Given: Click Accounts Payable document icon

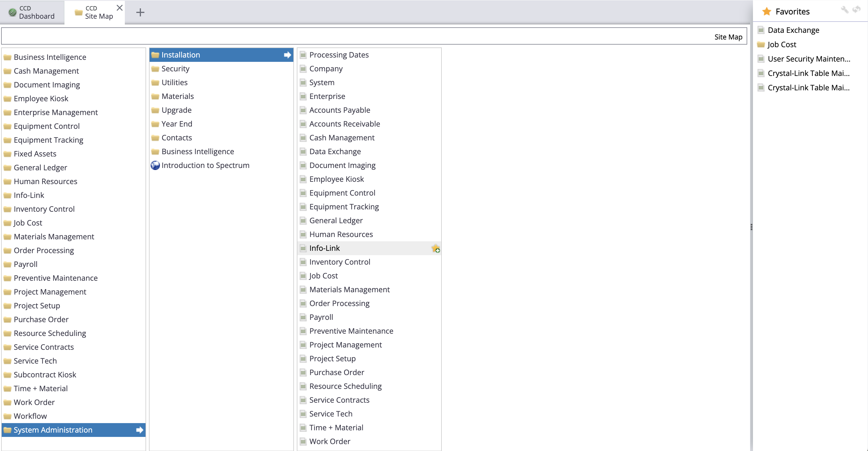Looking at the screenshot, I should 303,110.
